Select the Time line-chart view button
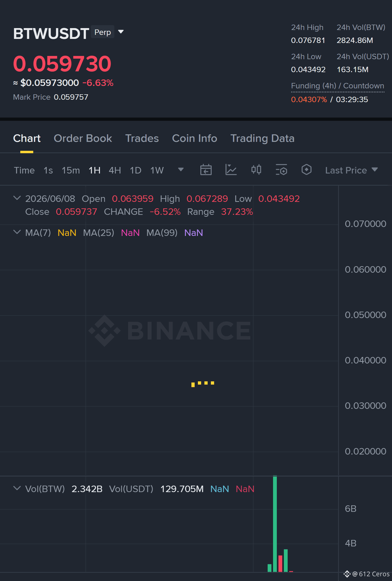 click(24, 170)
